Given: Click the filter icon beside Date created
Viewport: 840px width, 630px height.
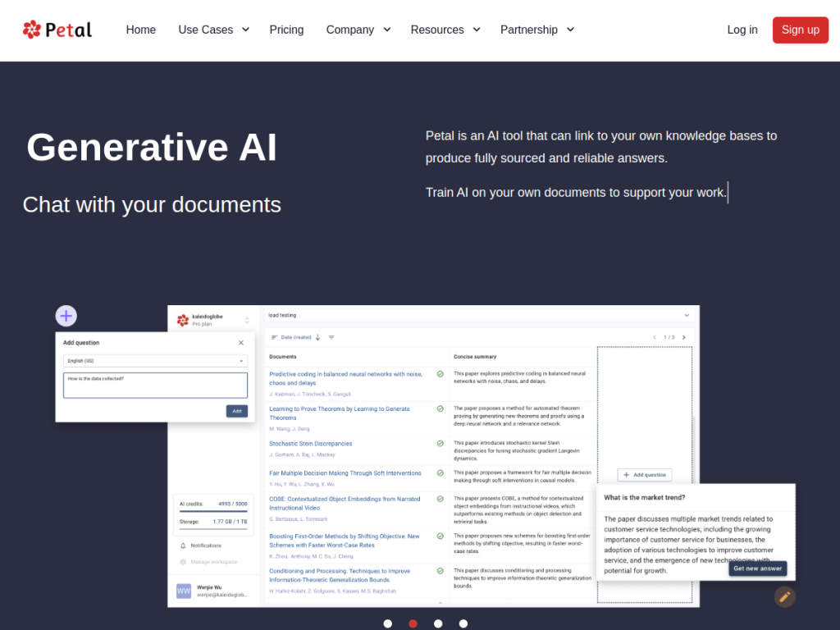Looking at the screenshot, I should 331,337.
